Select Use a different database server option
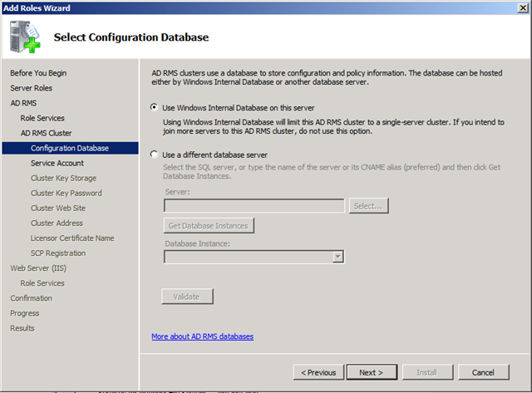The height and width of the screenshot is (393, 532). pyautogui.click(x=154, y=155)
